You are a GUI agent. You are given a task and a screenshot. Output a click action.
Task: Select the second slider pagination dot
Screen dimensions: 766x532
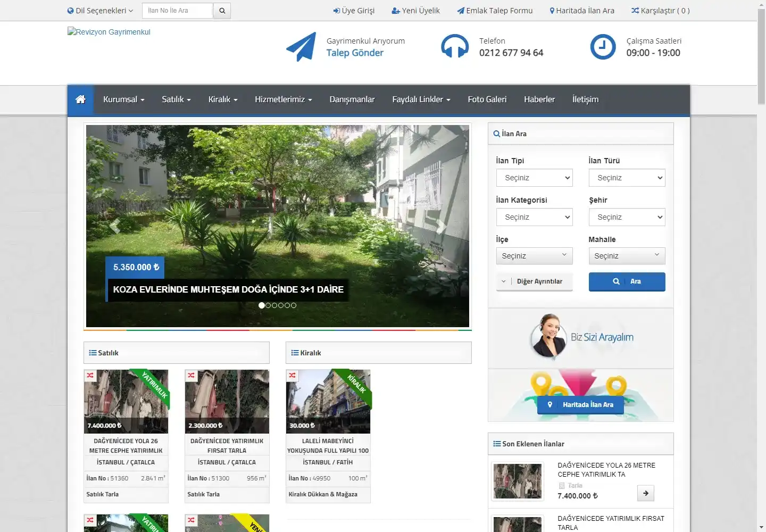pos(268,305)
